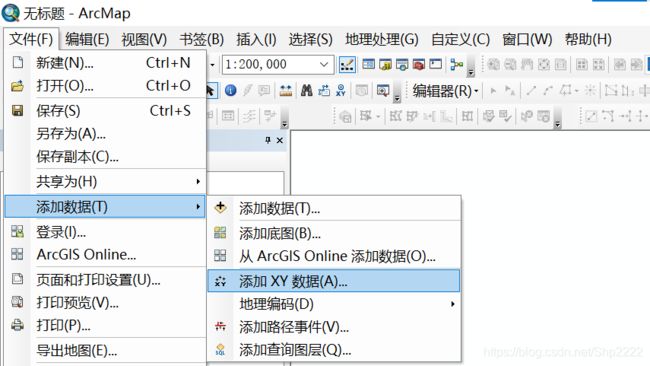
Task: Open the 帮助(H) Help menu
Action: click(x=588, y=39)
